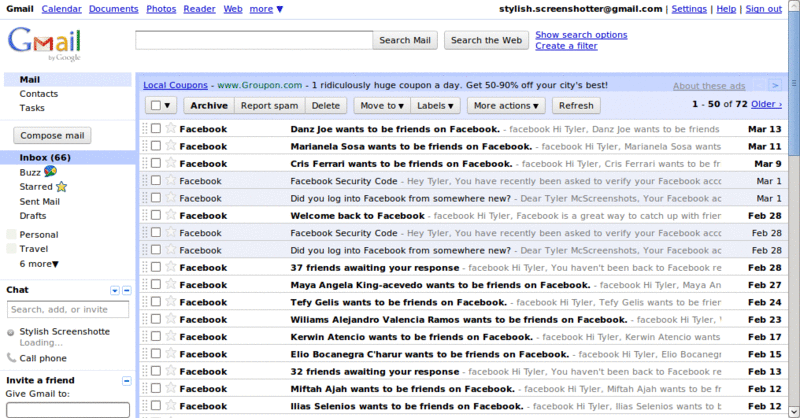Click the Archive button
800x418 pixels.
(209, 106)
